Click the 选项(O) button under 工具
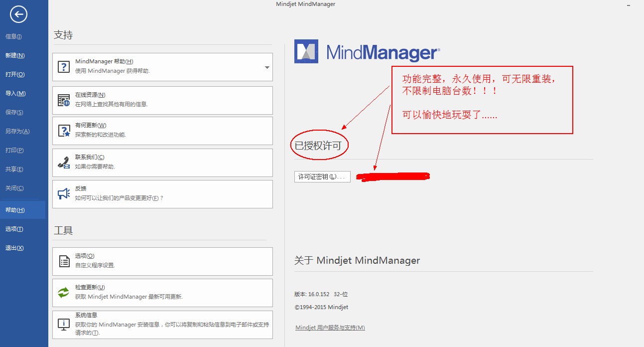 click(162, 261)
